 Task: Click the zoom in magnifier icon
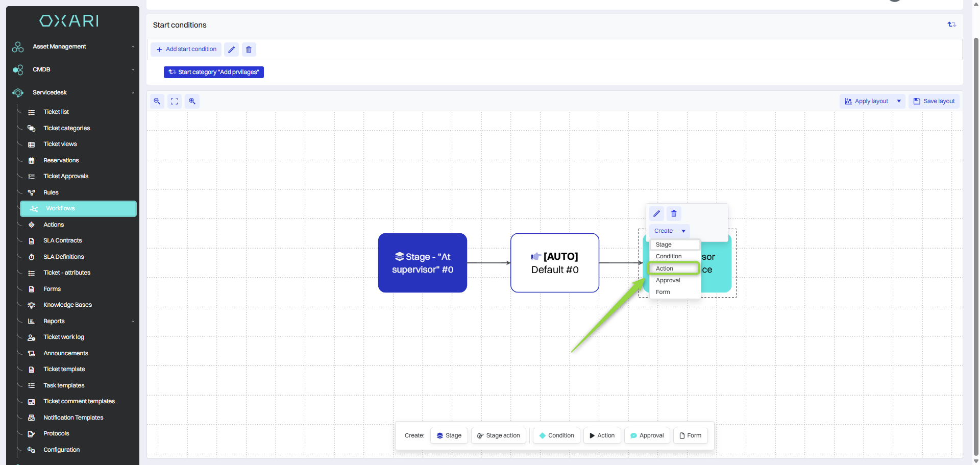coord(192,101)
